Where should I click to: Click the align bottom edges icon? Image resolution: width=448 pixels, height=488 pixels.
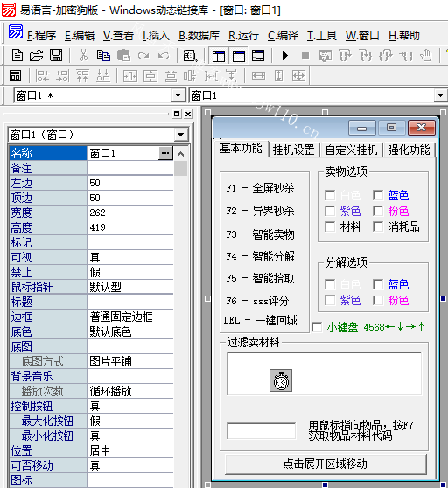(x=103, y=75)
